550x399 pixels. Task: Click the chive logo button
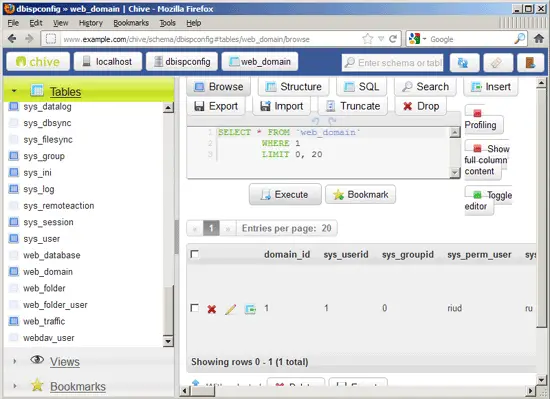coord(38,62)
